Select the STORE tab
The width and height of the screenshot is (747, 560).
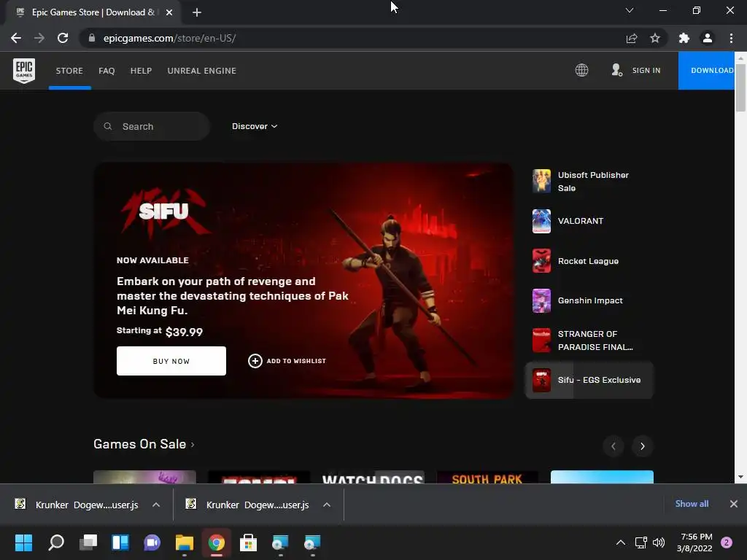69,71
